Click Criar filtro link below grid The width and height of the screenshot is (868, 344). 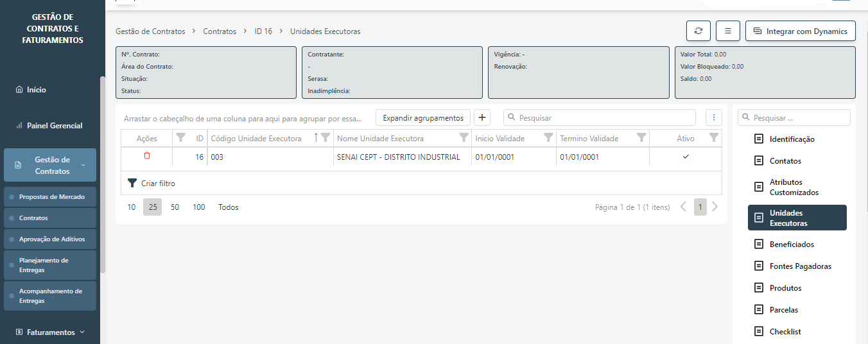point(157,184)
